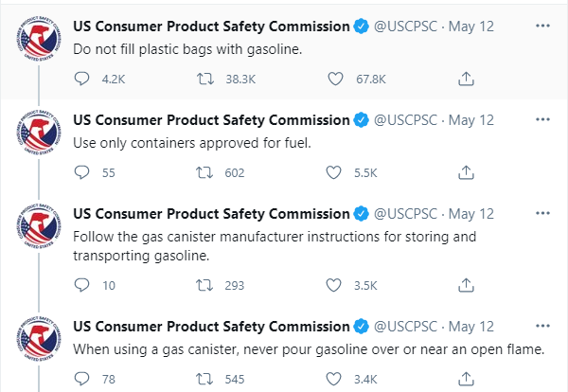The image size is (568, 392).
Task: Like the manufacturer instructions tweet
Action: coord(333,284)
